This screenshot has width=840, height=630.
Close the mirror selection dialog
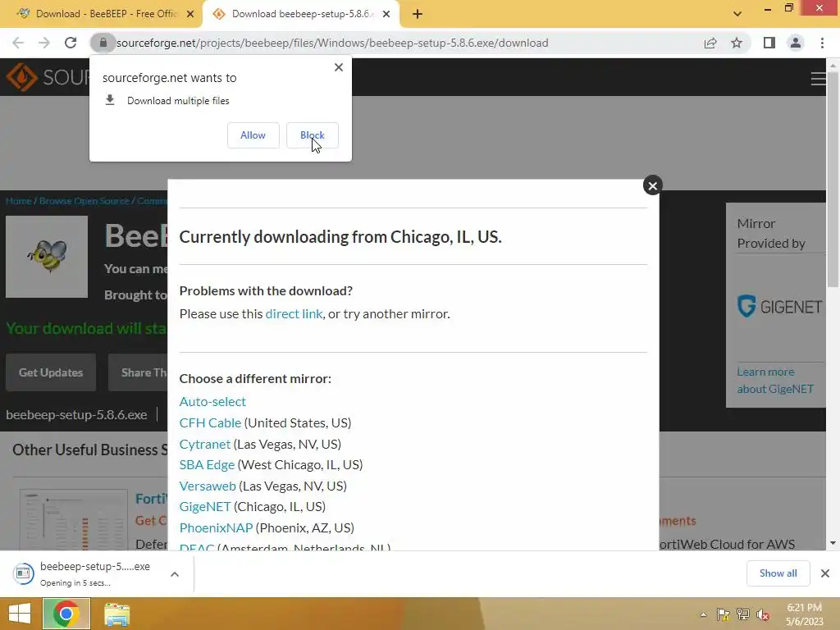click(x=652, y=185)
